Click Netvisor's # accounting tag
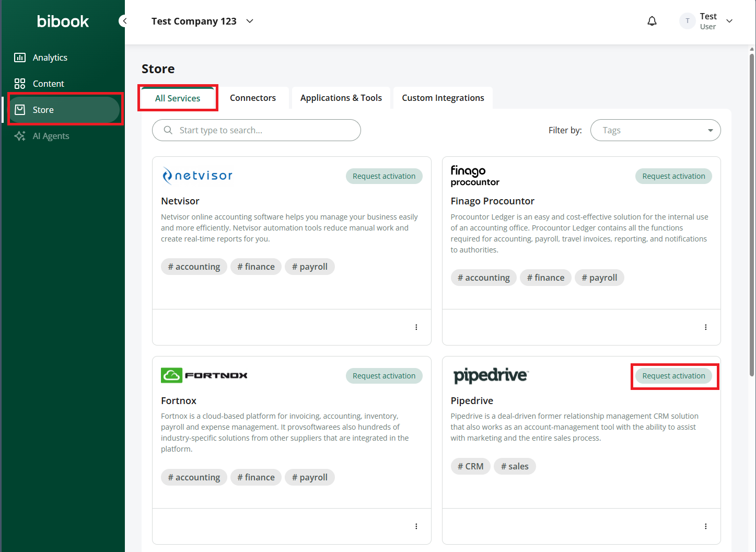The width and height of the screenshot is (756, 552). tap(194, 267)
